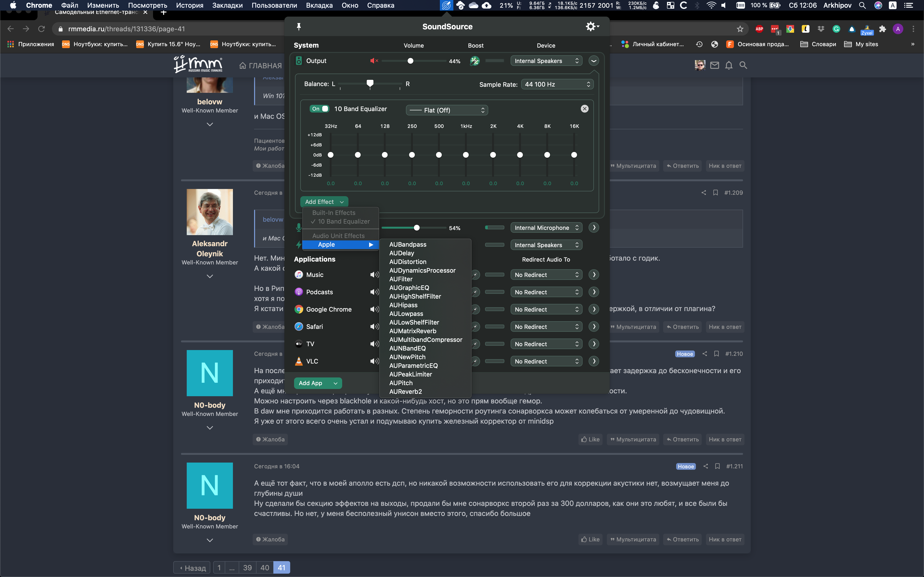Open the Sample Rate 44 100 Hz dropdown
Image resolution: width=924 pixels, height=577 pixels.
557,84
